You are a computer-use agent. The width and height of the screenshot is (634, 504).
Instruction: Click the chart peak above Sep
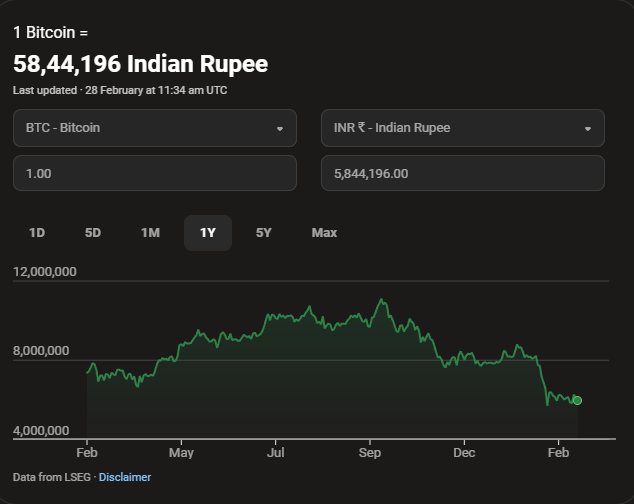pos(380,299)
